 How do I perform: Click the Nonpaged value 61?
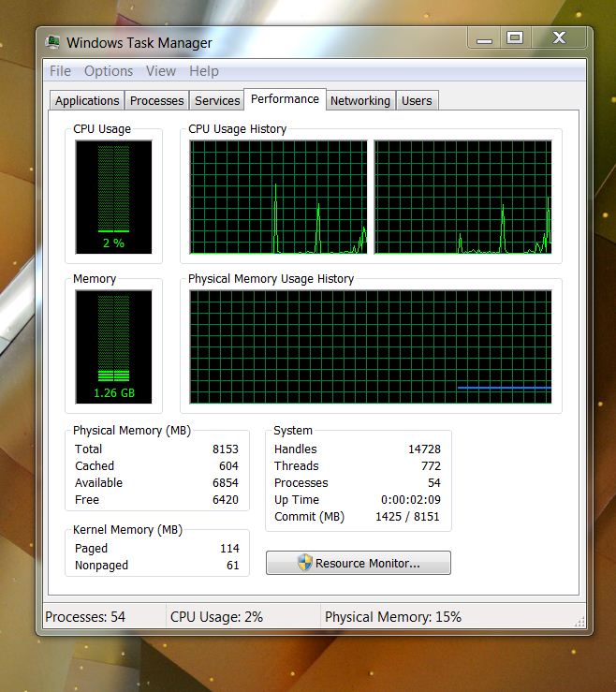[x=232, y=565]
